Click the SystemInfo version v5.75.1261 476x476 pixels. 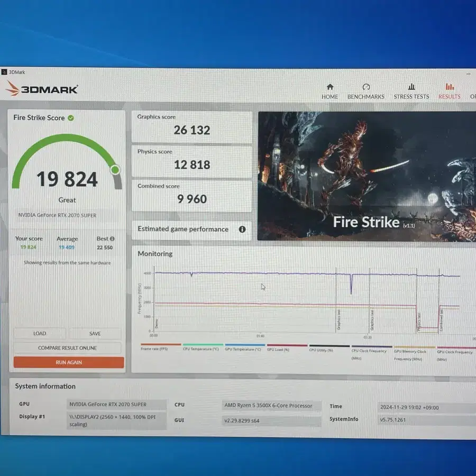tap(426, 420)
